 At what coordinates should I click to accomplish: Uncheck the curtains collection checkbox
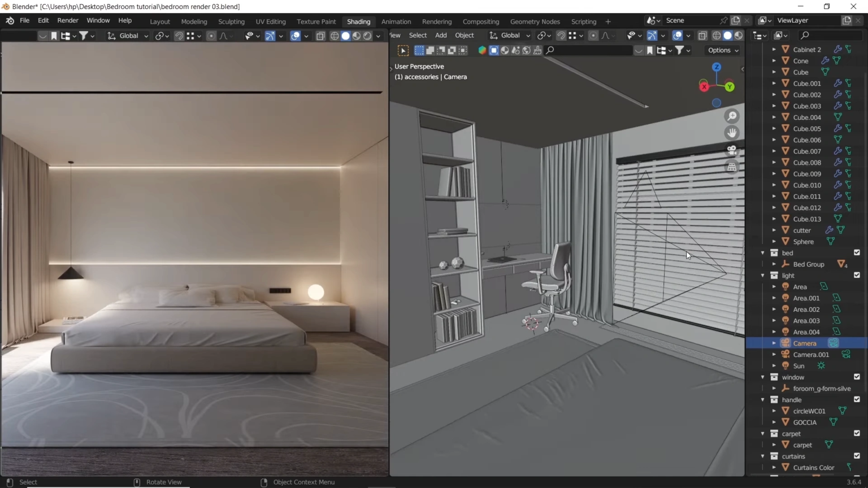click(x=857, y=456)
